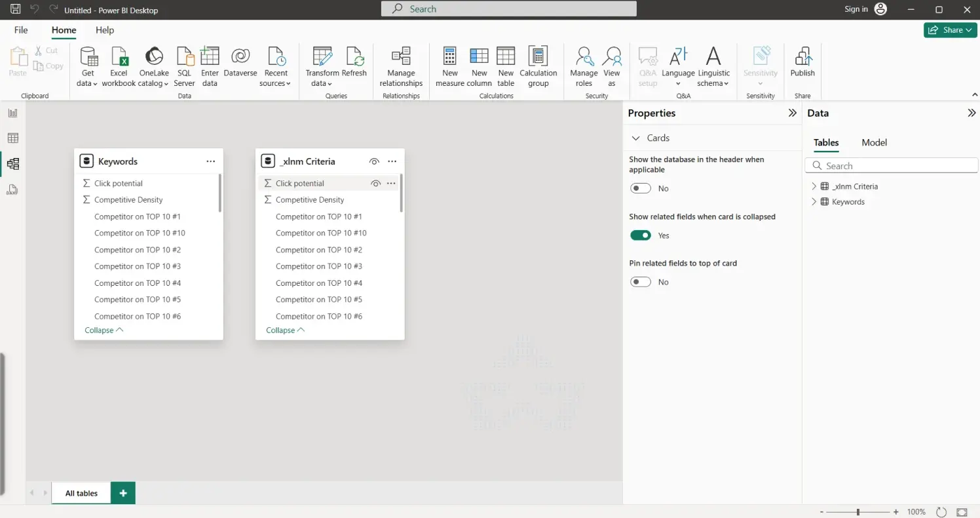Viewport: 980px width, 518px height.
Task: Refresh the data using the ribbon icon
Action: (356, 64)
